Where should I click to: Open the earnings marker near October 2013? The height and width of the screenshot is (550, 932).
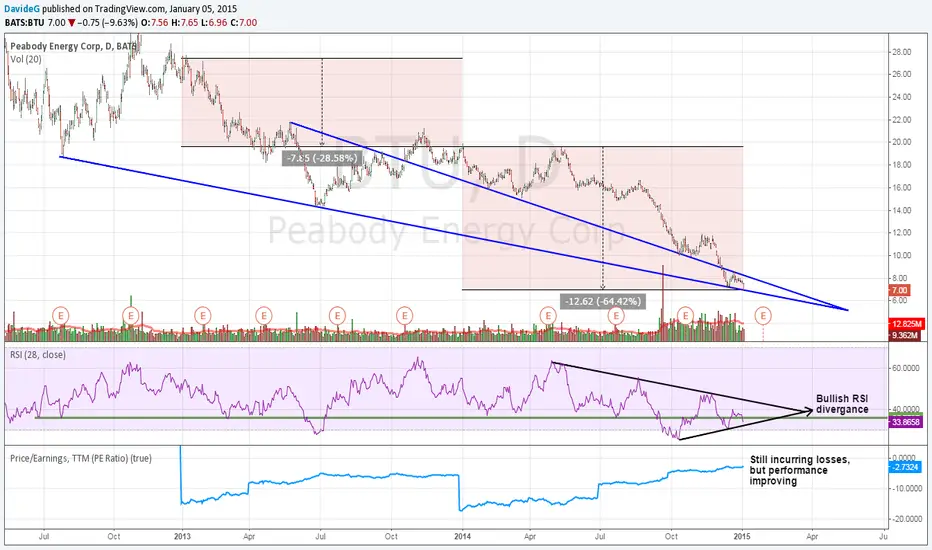click(405, 315)
